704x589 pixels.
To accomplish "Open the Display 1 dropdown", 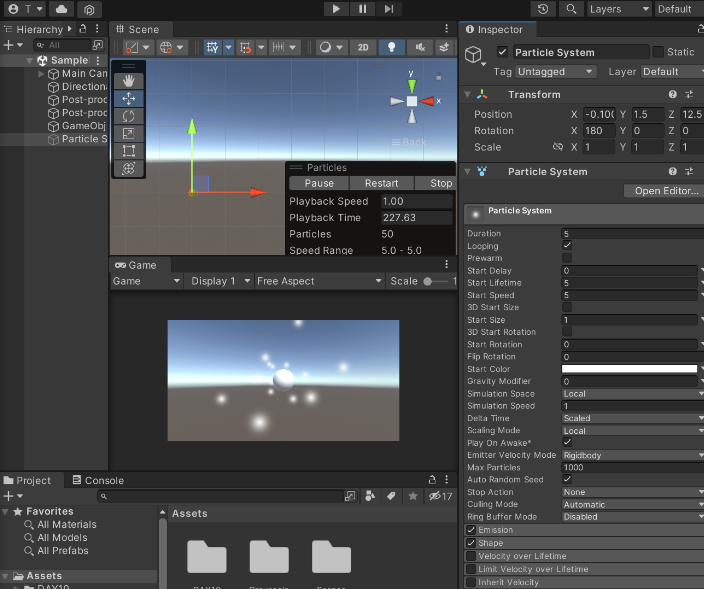I will coord(220,281).
